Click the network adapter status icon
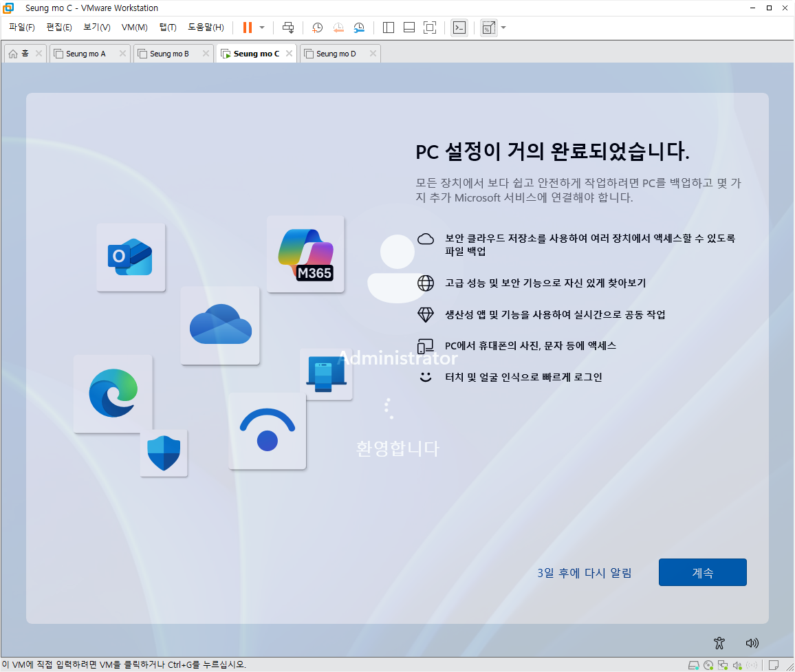 pyautogui.click(x=723, y=665)
